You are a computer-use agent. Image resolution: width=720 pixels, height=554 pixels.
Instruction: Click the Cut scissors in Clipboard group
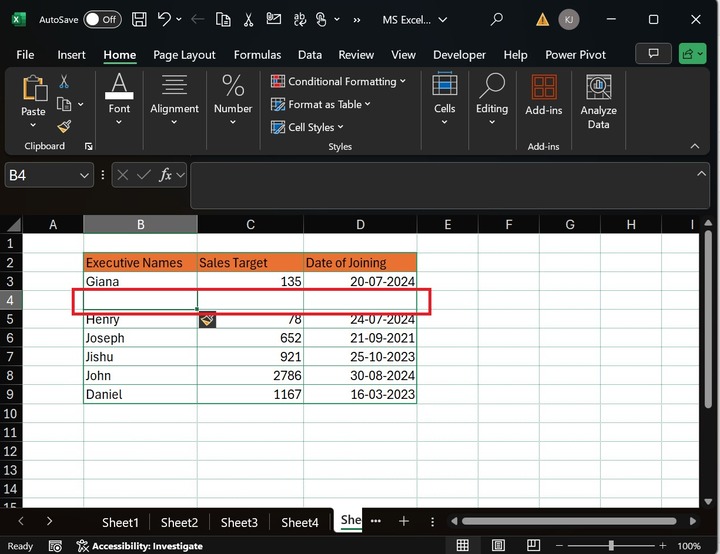click(64, 82)
